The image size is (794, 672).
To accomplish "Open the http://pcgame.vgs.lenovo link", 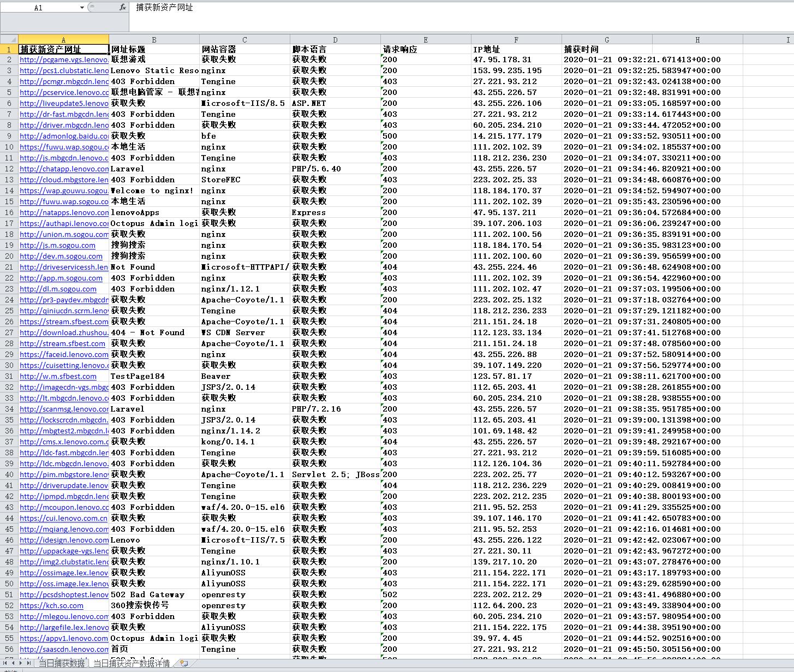I will [64, 60].
